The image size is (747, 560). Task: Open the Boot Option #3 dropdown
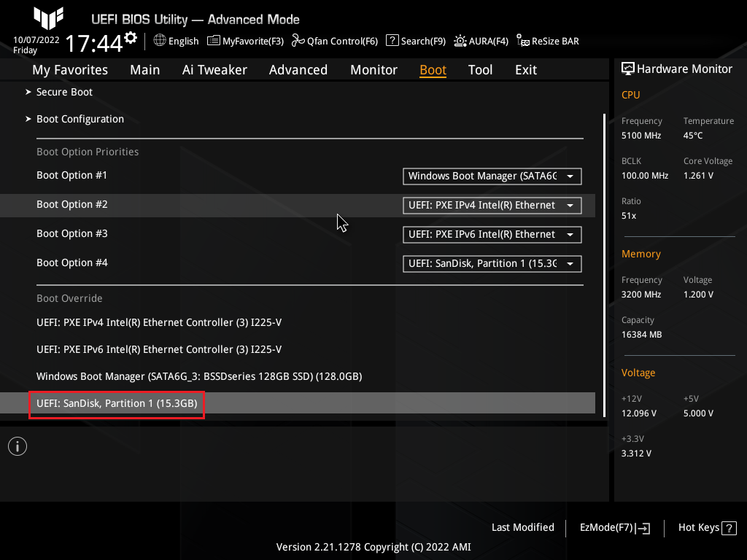pos(492,234)
